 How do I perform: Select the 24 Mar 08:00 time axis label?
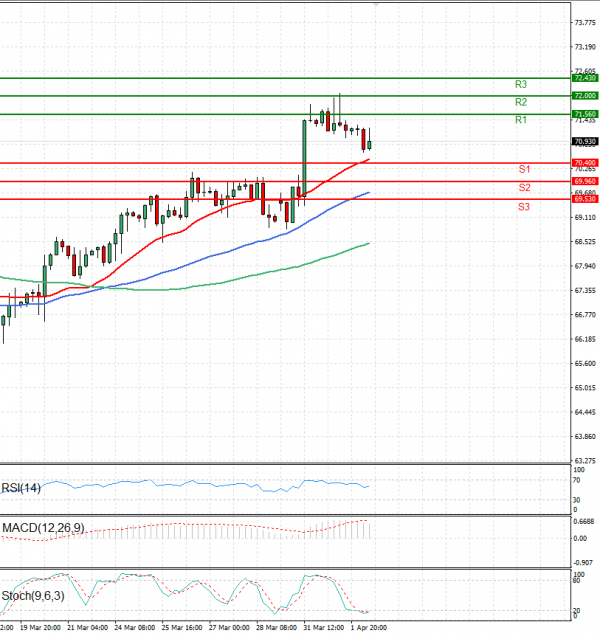[133, 628]
